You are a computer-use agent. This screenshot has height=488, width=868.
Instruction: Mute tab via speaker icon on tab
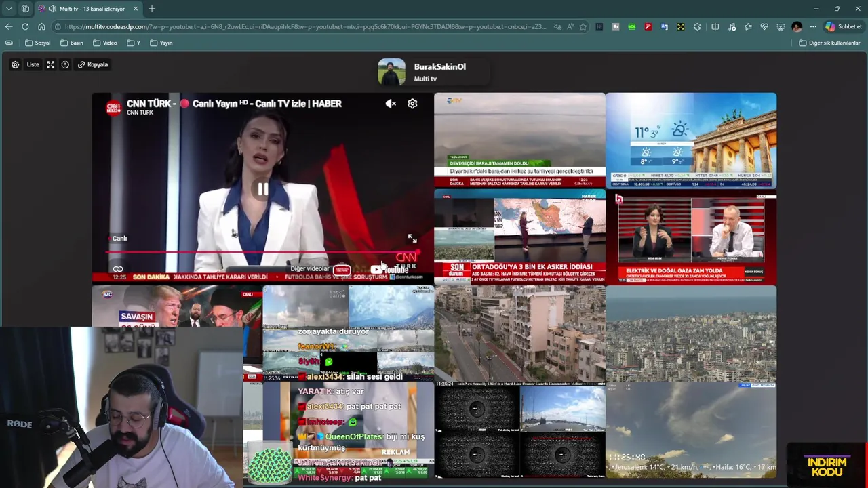pyautogui.click(x=52, y=9)
